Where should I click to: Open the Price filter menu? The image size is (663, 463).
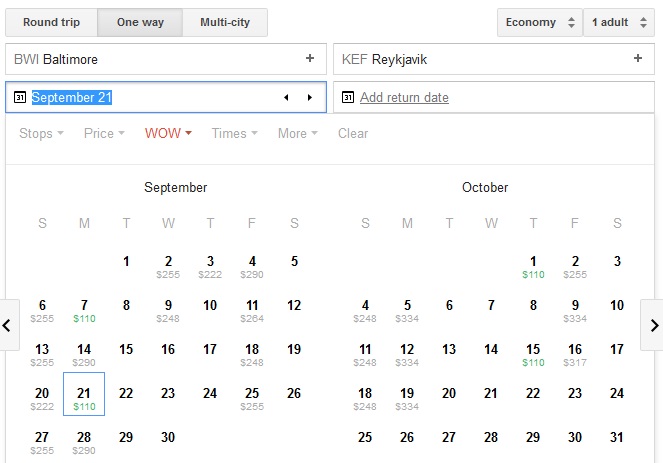coord(104,133)
